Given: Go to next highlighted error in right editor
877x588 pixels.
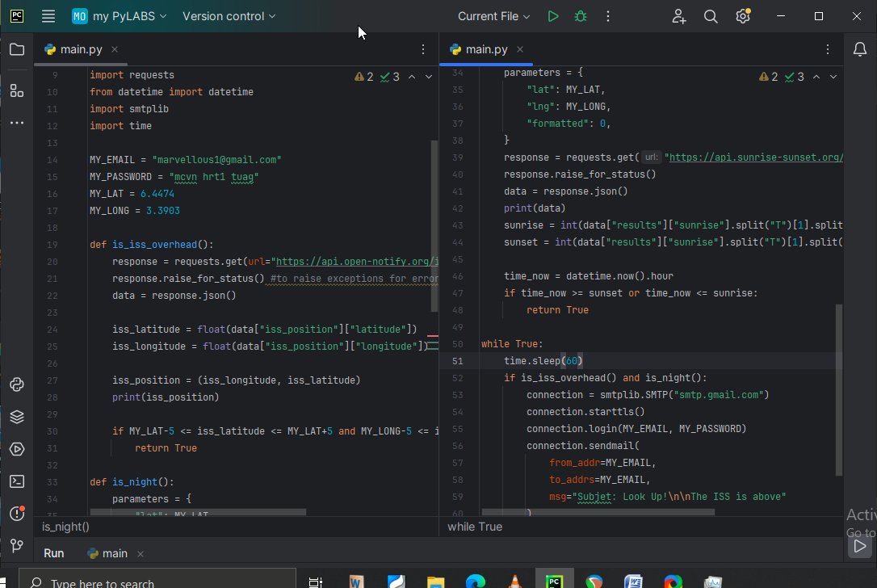Looking at the screenshot, I should coord(833,77).
